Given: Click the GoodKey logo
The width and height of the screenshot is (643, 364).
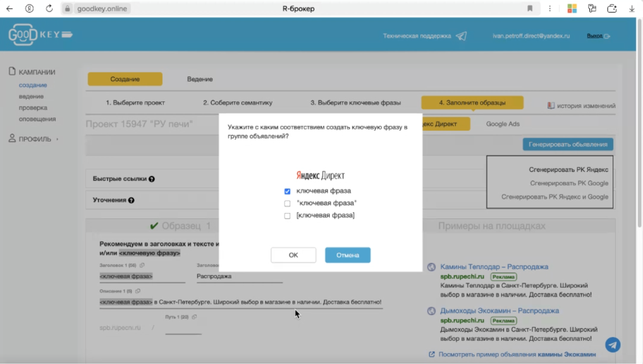Looking at the screenshot, I should 41,34.
